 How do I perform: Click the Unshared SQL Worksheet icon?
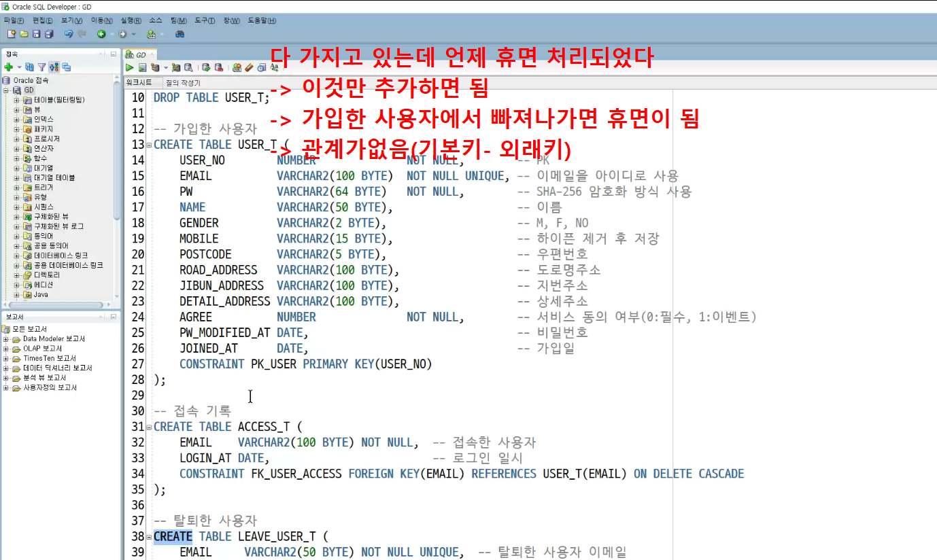237,67
